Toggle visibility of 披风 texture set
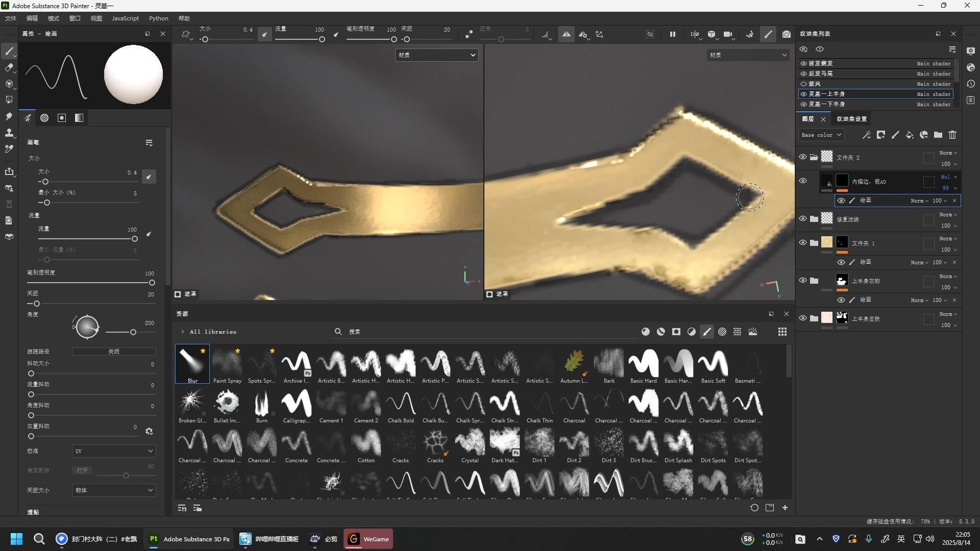Viewport: 980px width, 551px height. point(804,84)
